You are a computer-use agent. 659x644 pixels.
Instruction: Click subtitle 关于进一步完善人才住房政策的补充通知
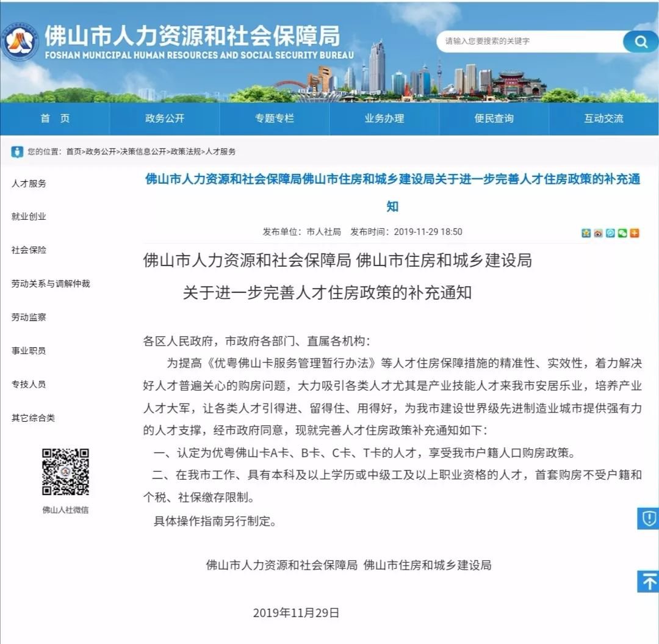(328, 292)
